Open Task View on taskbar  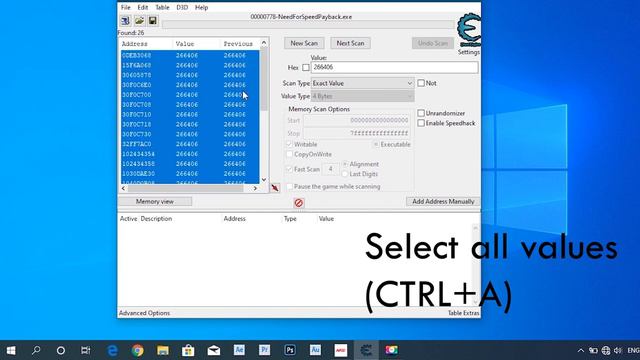pos(85,350)
